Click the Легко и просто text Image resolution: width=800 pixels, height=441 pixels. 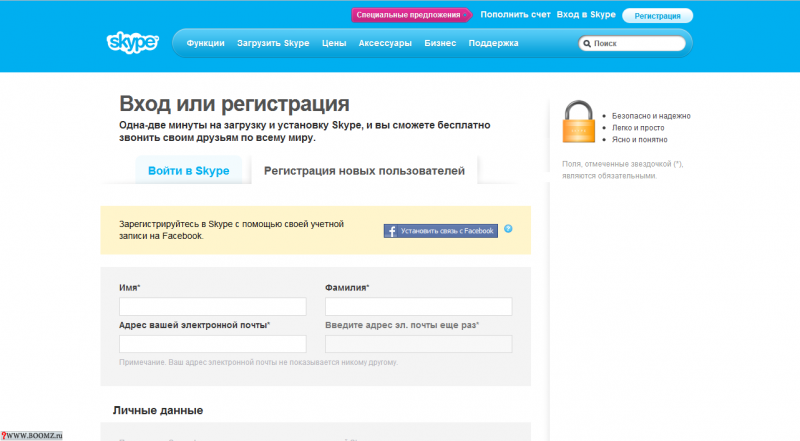pos(638,128)
